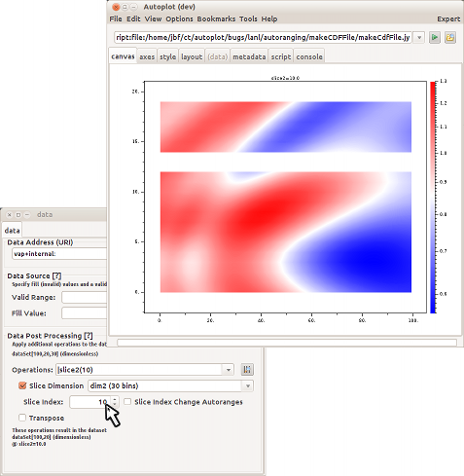Switch to the axes tab
This screenshot has width=464, height=476.
(147, 56)
